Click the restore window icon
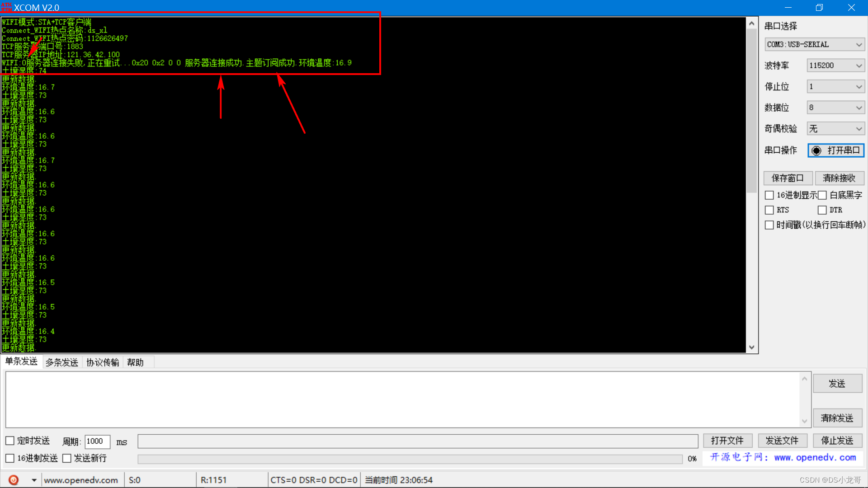 819,7
